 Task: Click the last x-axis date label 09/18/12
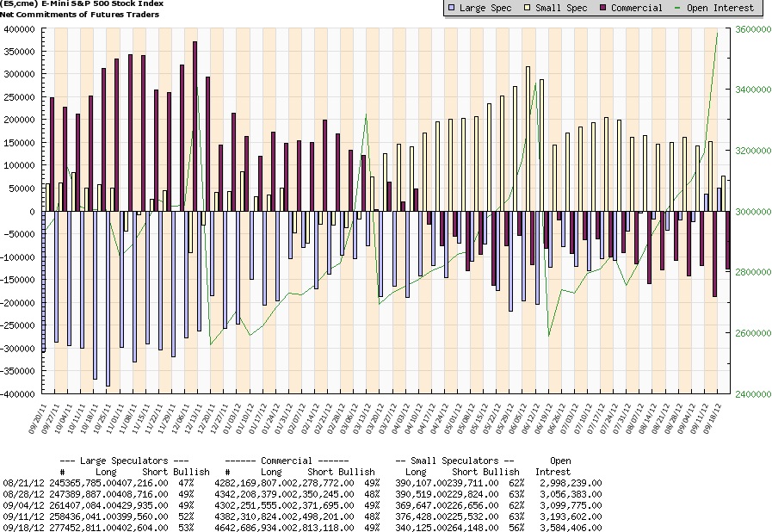(712, 418)
